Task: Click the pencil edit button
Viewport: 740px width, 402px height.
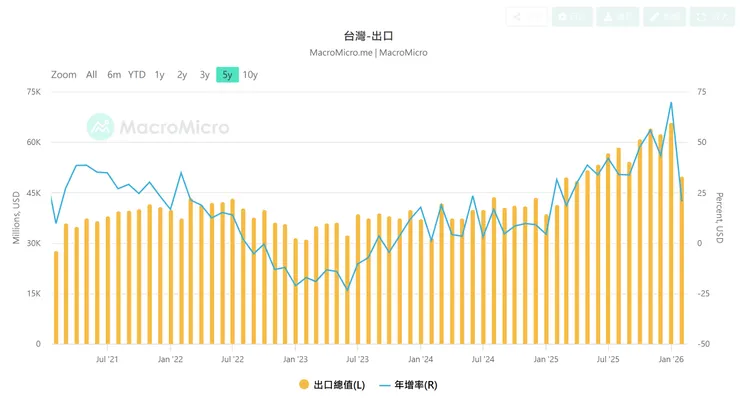Action: [664, 17]
